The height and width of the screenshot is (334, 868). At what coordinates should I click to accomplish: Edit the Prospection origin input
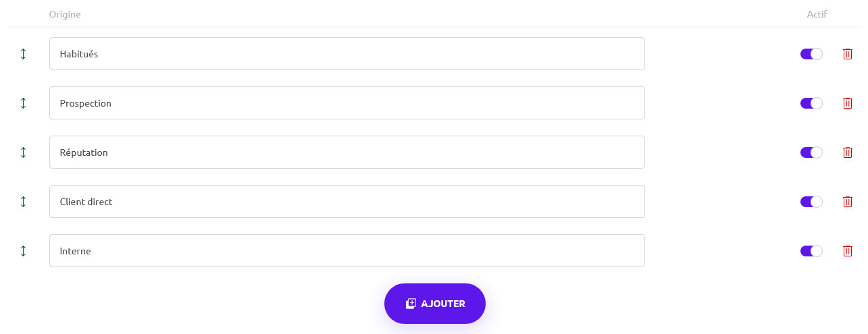(x=347, y=103)
